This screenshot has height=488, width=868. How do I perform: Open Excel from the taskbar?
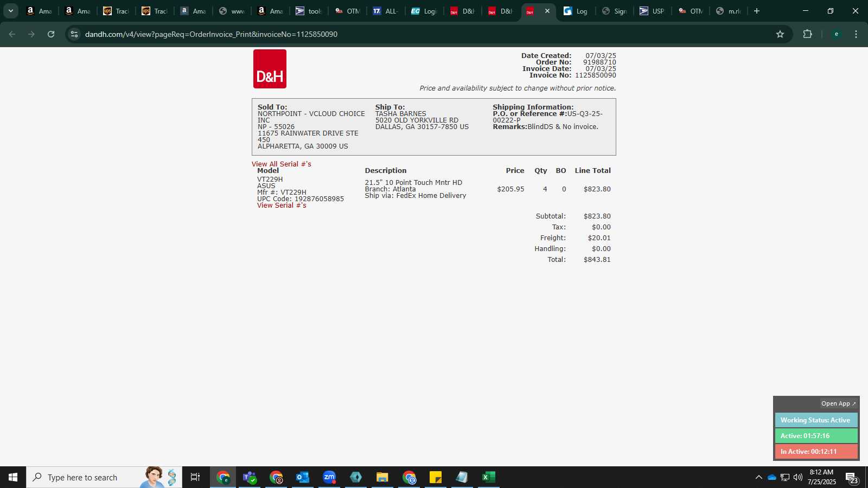489,477
